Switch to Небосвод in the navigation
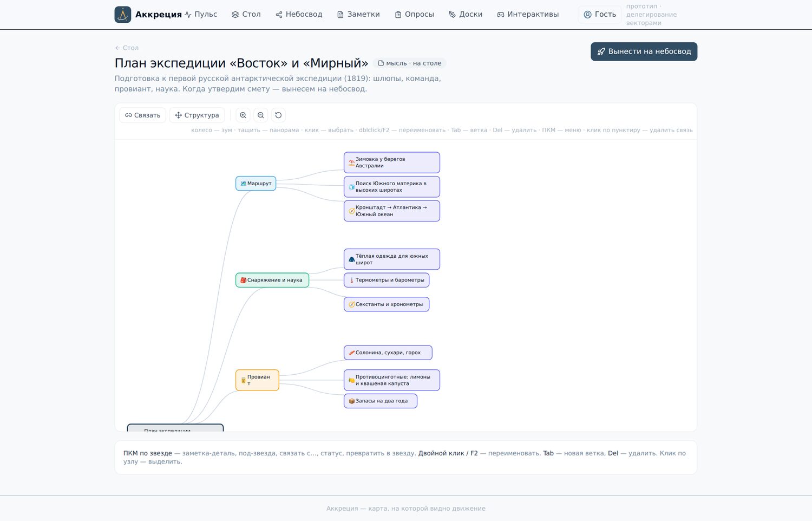 click(x=299, y=15)
